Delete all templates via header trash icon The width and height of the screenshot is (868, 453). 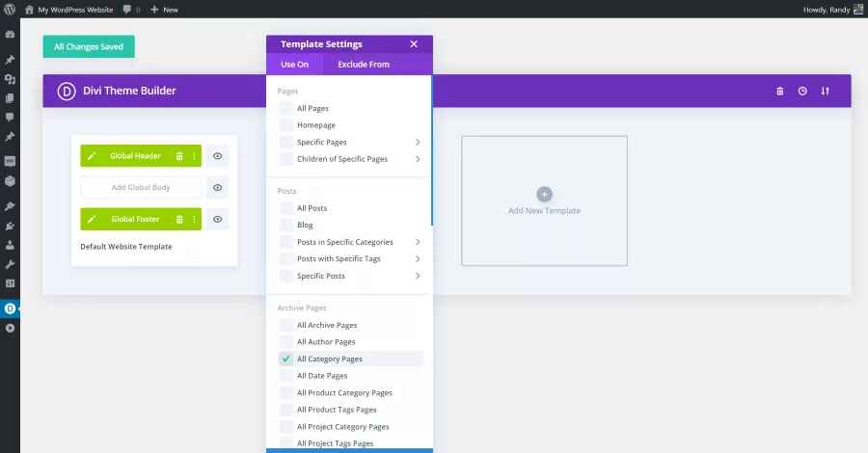(x=779, y=92)
